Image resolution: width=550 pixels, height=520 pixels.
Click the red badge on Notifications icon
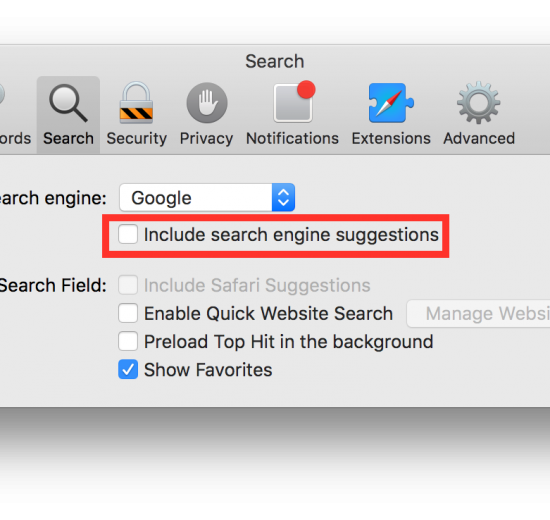click(306, 89)
